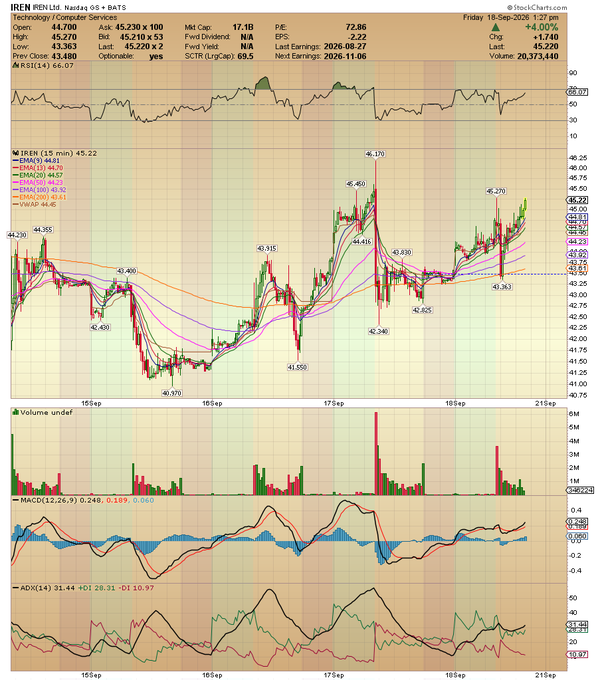Click the 43.400 price label

(x=127, y=271)
